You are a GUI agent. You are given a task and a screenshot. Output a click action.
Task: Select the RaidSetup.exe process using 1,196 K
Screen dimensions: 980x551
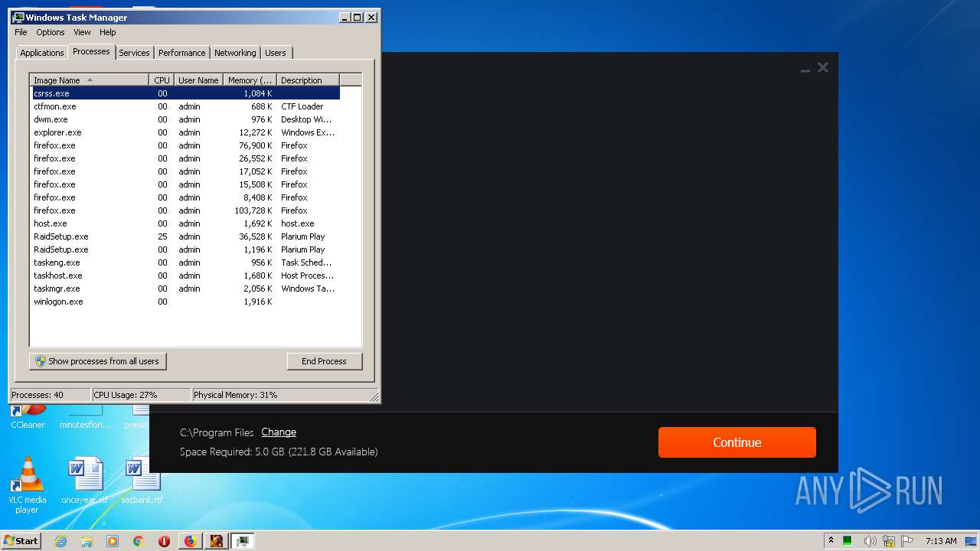click(185, 249)
